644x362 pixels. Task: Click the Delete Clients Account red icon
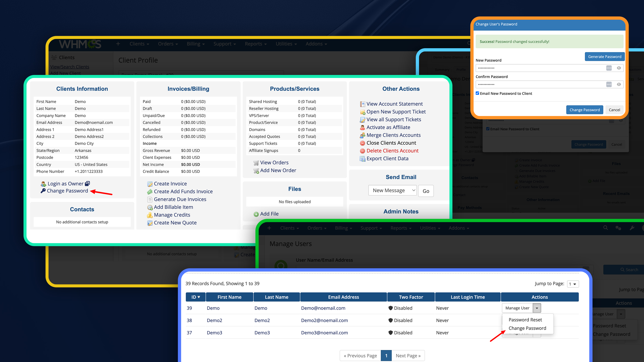[362, 151]
